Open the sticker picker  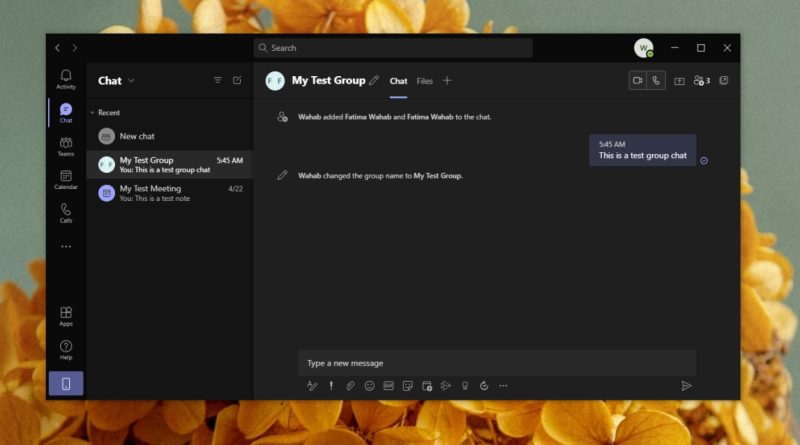[408, 386]
